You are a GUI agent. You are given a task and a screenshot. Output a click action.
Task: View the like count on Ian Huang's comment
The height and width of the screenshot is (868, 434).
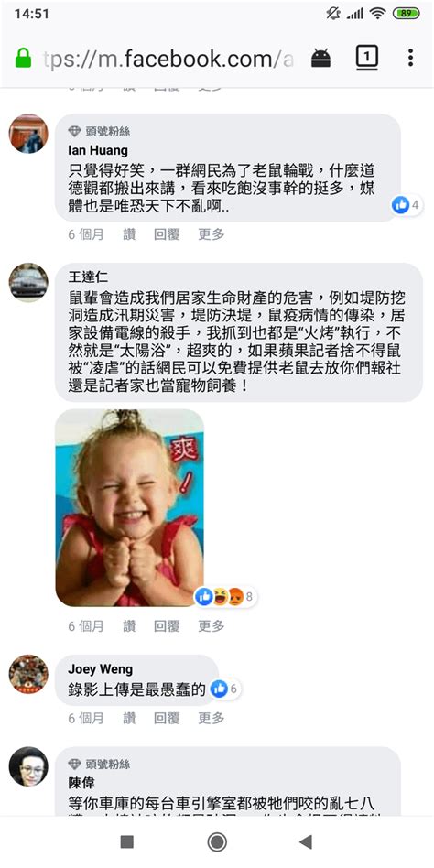[407, 205]
